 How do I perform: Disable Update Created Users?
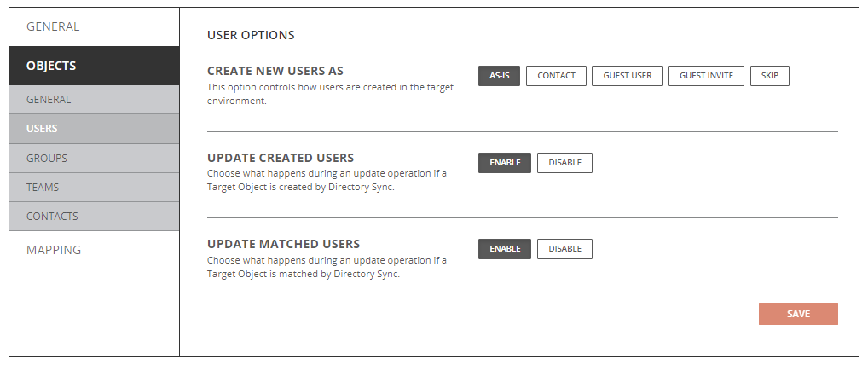point(564,163)
